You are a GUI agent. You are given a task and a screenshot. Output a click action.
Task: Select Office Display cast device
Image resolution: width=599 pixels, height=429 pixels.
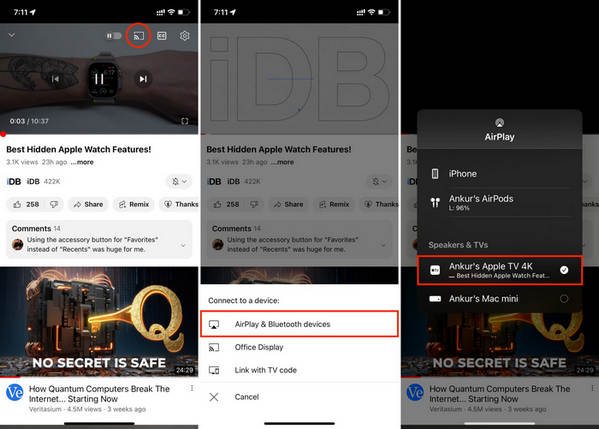tap(299, 347)
